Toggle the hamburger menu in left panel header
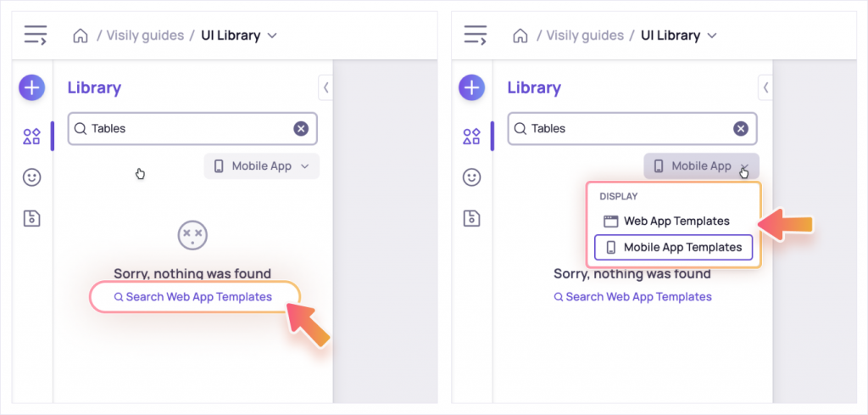868x415 pixels. point(36,34)
